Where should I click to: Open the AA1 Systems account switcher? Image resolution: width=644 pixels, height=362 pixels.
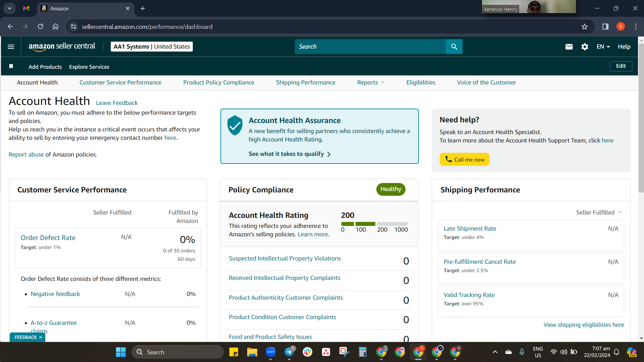point(152,47)
